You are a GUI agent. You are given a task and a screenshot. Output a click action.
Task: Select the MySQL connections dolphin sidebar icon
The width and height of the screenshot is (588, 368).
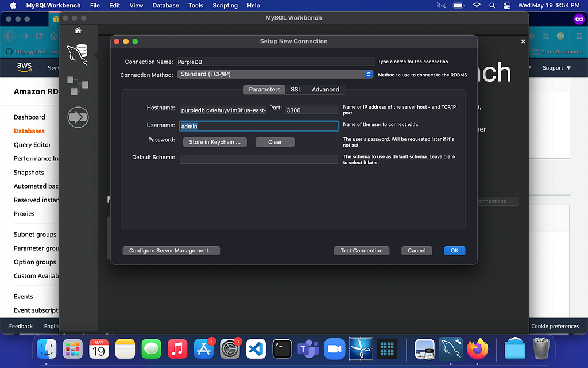pyautogui.click(x=78, y=55)
